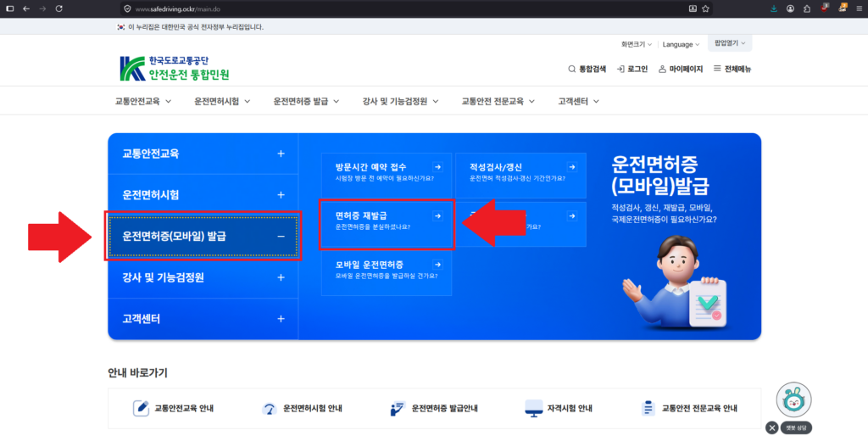Image resolution: width=868 pixels, height=447 pixels.
Task: Expand 교통안전교육 in the blue accordion panel
Action: click(x=203, y=154)
